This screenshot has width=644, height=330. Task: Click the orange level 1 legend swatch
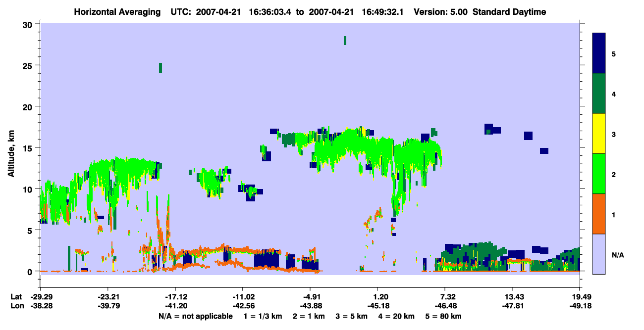[599, 213]
